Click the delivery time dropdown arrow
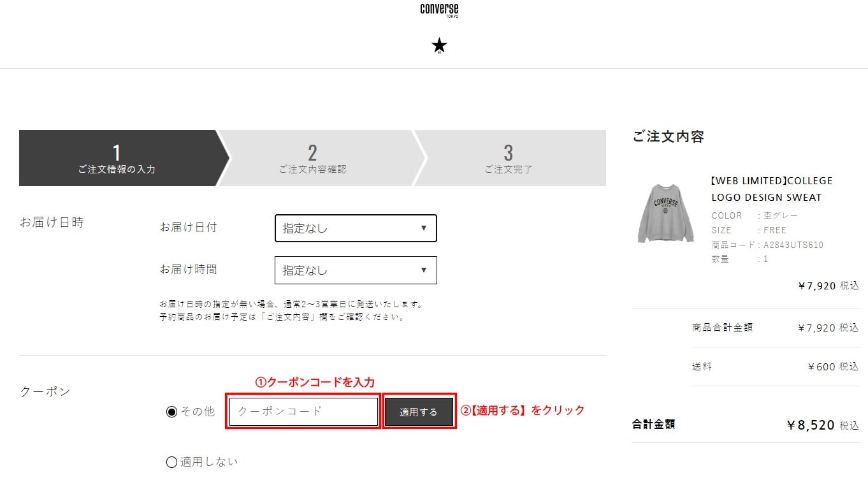Viewport: 868px width, 487px height. 424,270
